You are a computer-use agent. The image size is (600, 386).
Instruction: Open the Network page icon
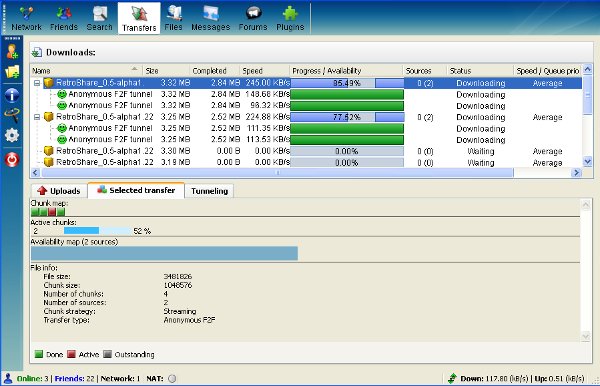[x=26, y=14]
